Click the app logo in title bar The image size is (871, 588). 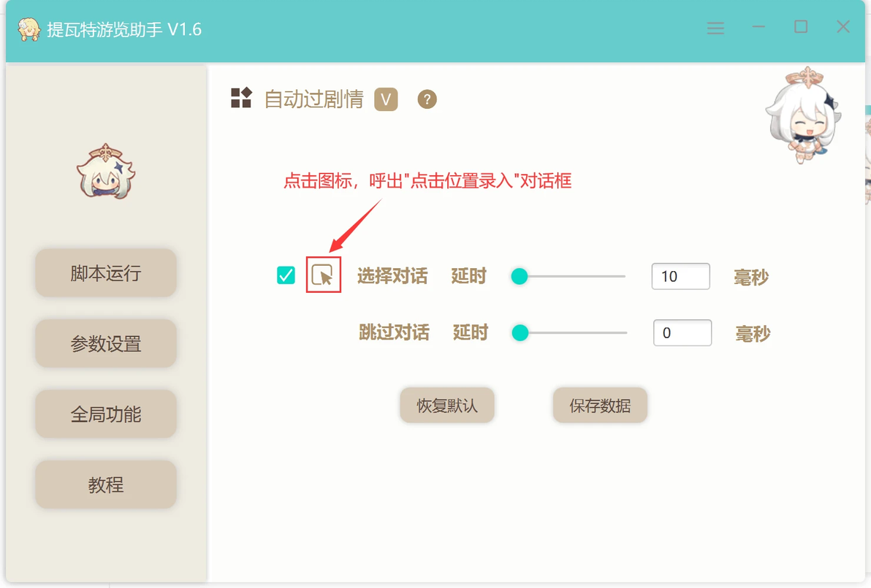pyautogui.click(x=29, y=29)
